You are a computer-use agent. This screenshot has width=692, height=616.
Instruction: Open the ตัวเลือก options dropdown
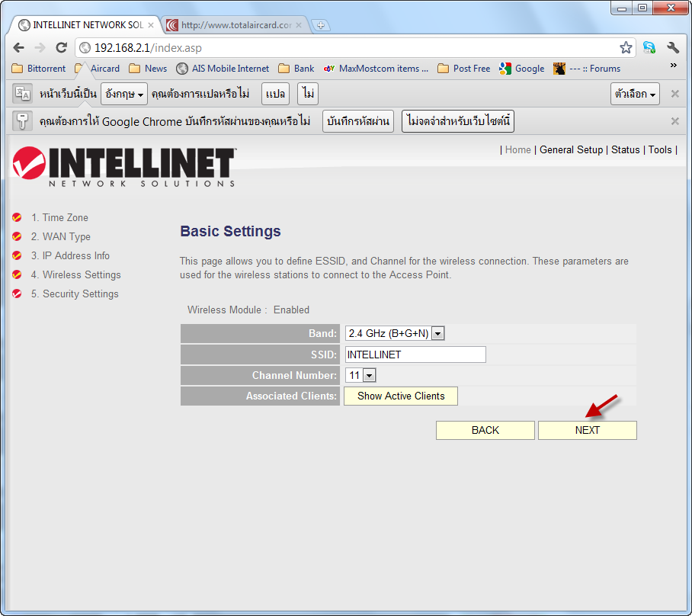click(x=635, y=94)
